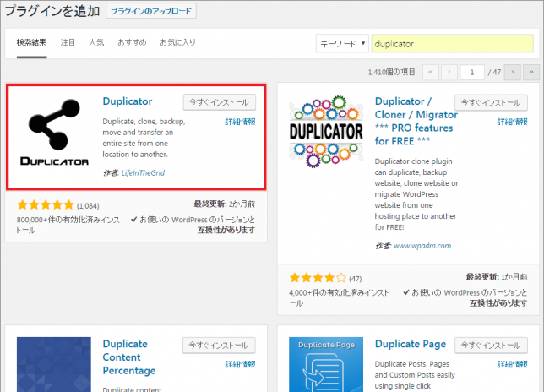Click the 1,410個の項目 result count text
Viewport: 544px width, 392px height.
click(391, 72)
